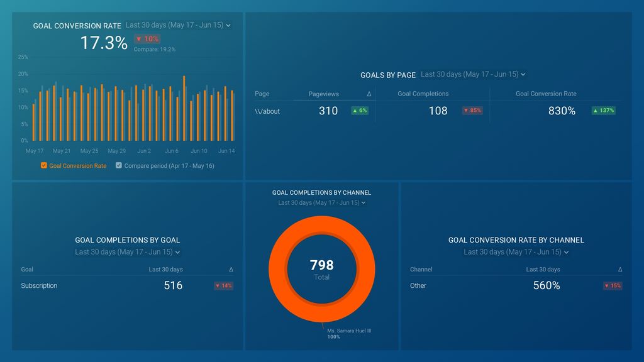Image resolution: width=644 pixels, height=362 pixels.
Task: Click the green 6% increase badge for Pageviews
Action: [x=359, y=110]
